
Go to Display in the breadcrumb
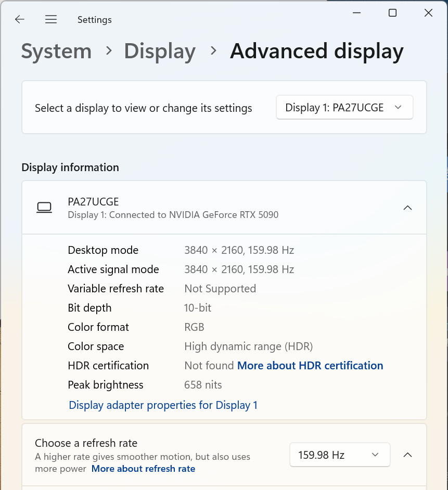[160, 51]
